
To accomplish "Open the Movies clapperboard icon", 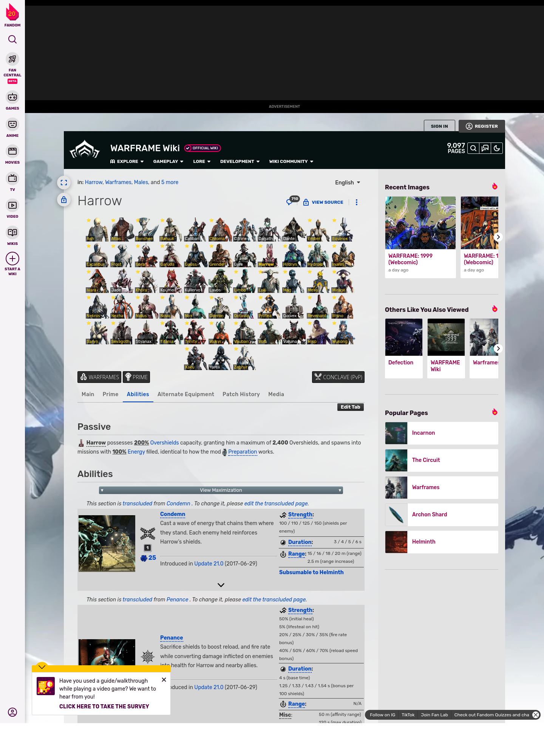I will point(12,151).
